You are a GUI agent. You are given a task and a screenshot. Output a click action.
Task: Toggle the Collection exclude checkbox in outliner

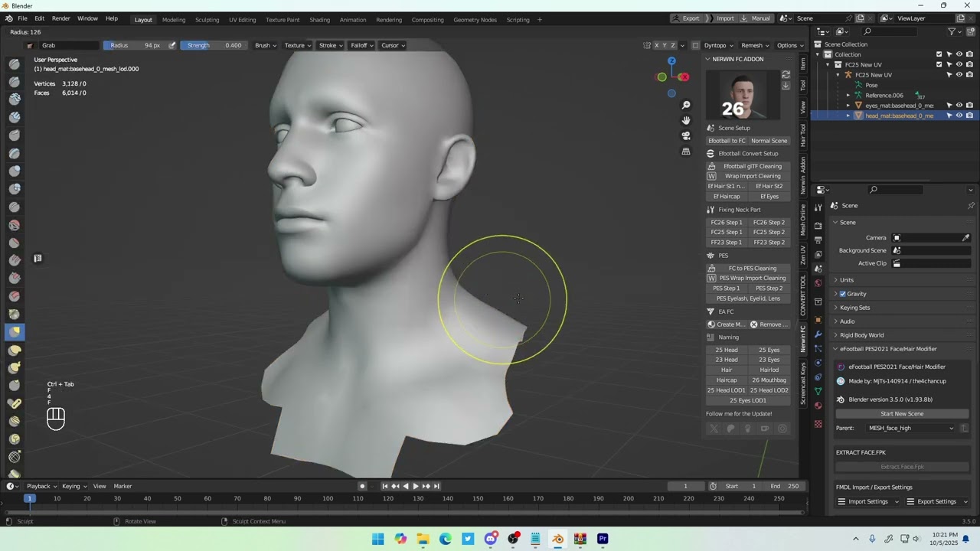coord(939,54)
